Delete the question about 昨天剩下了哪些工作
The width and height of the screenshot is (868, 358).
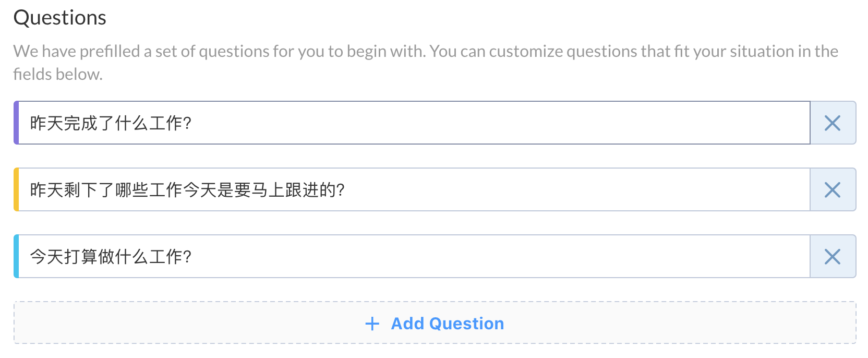[x=833, y=190]
